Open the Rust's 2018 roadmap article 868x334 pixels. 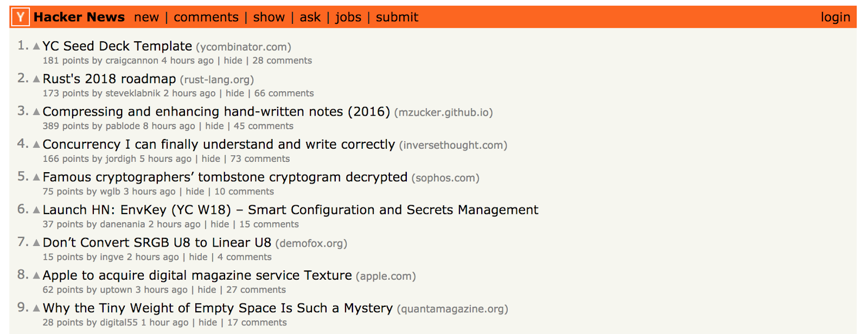click(x=110, y=79)
